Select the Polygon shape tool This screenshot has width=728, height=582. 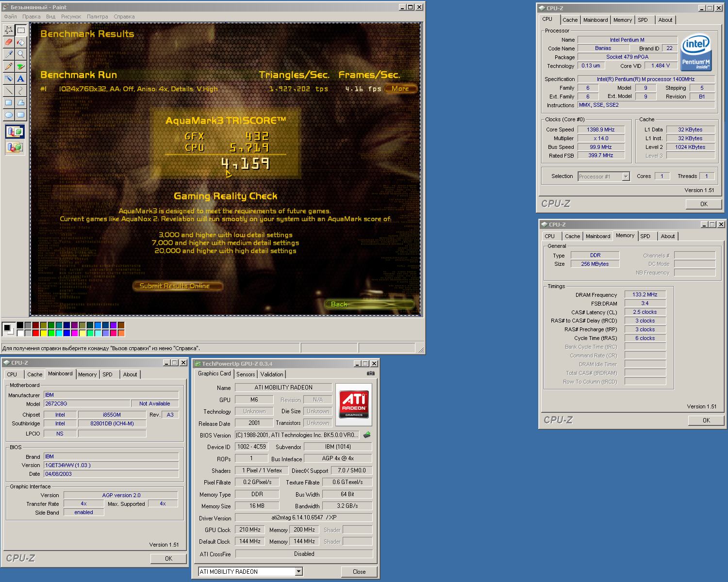coord(21,103)
